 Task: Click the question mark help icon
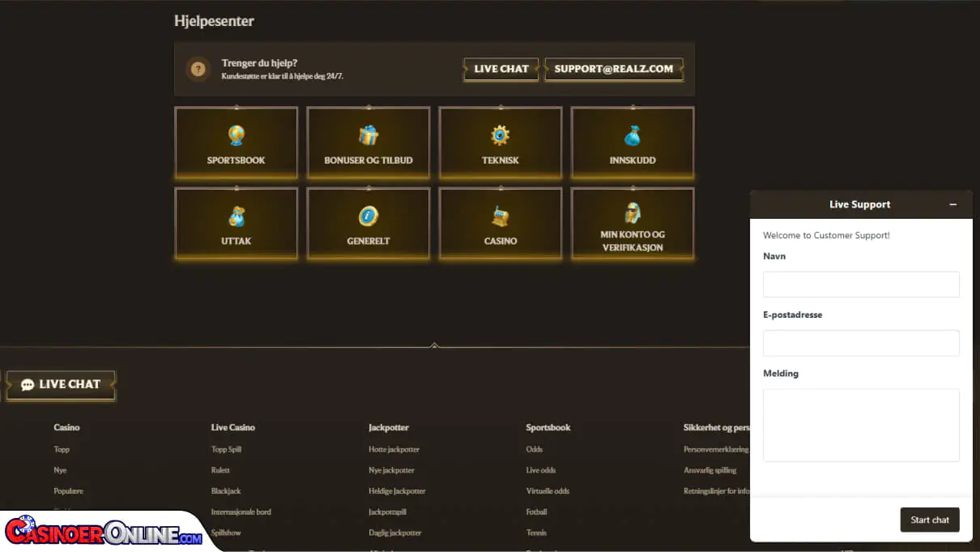198,69
